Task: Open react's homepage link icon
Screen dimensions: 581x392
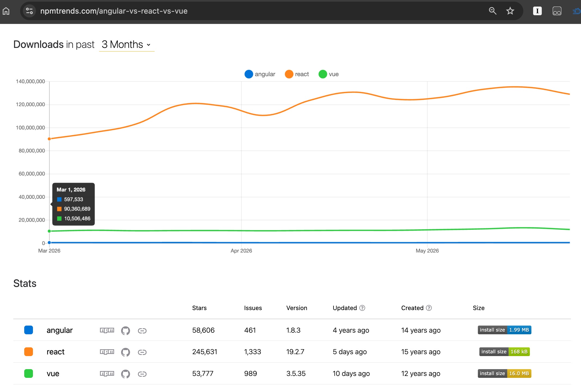Action: [142, 352]
